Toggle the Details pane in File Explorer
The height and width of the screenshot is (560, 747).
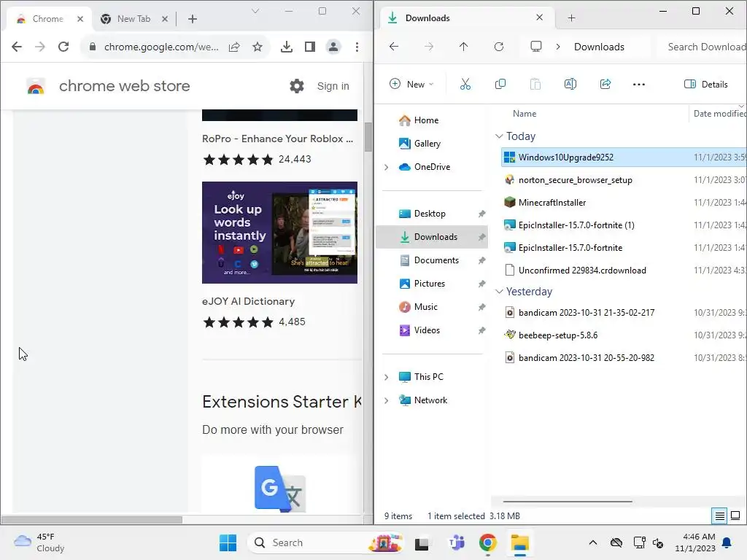705,85
